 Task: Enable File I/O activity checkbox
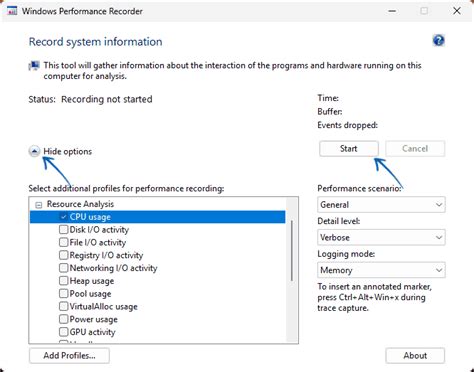pyautogui.click(x=63, y=242)
